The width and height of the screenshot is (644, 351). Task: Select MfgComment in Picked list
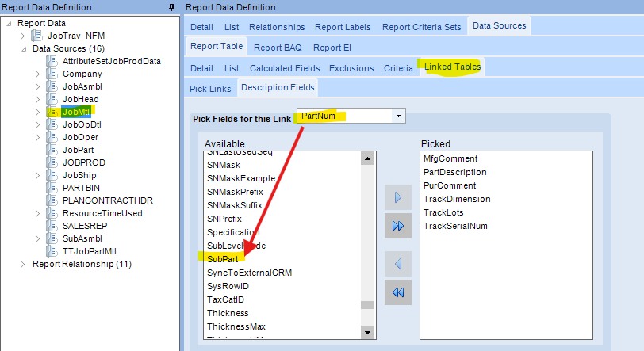click(450, 159)
